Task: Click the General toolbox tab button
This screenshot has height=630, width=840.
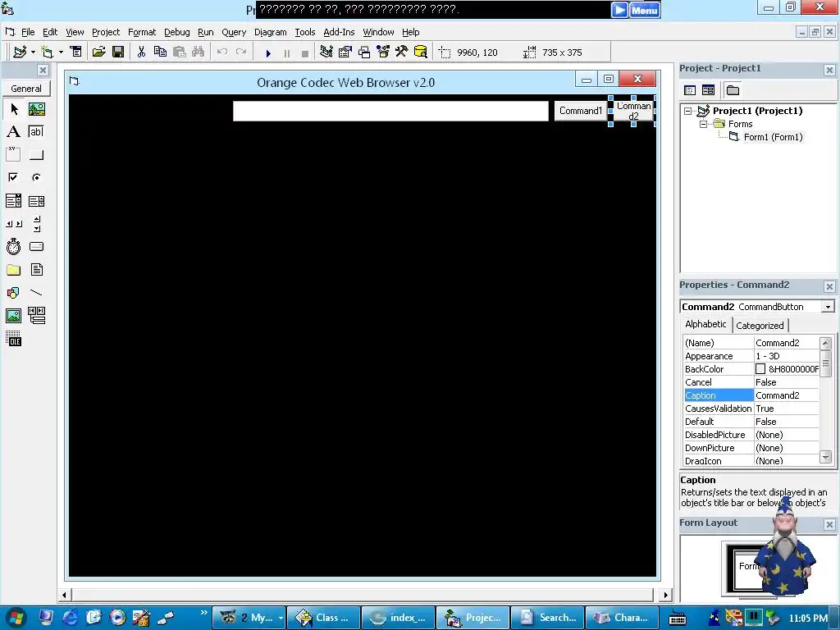Action: (26, 89)
